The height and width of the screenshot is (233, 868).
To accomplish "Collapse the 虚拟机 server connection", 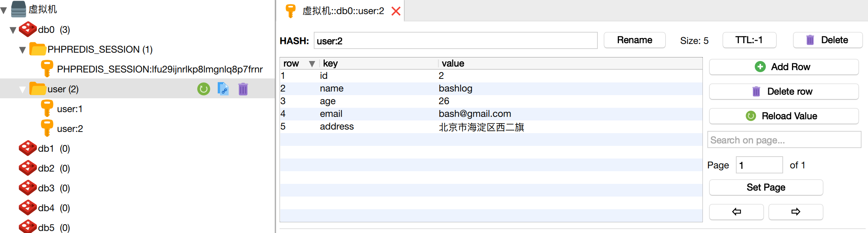I will tap(4, 10).
